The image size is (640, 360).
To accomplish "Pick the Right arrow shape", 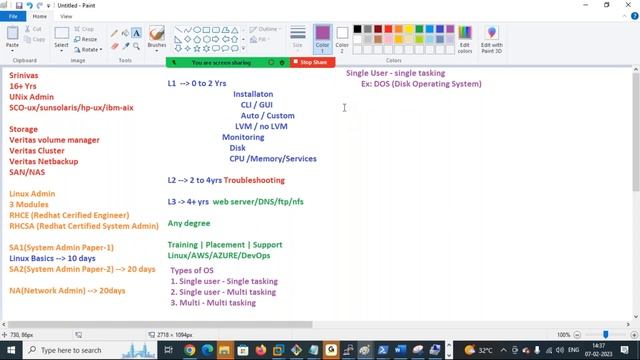I will [216, 39].
